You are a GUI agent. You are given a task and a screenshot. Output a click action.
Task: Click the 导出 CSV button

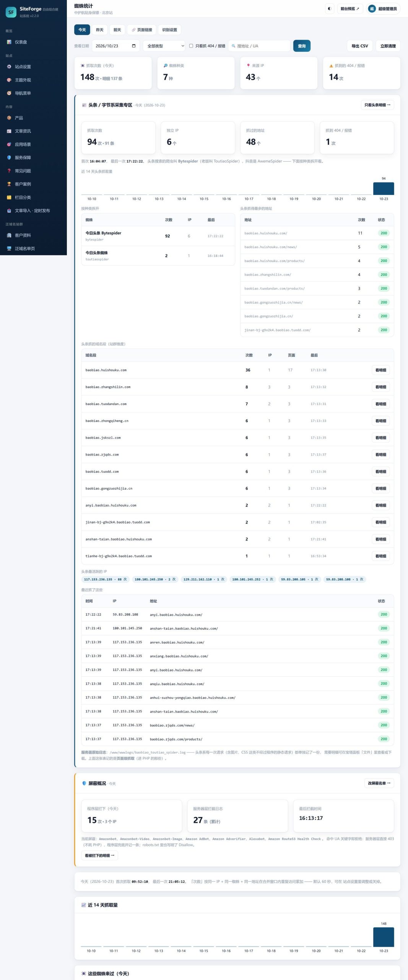[x=360, y=46]
